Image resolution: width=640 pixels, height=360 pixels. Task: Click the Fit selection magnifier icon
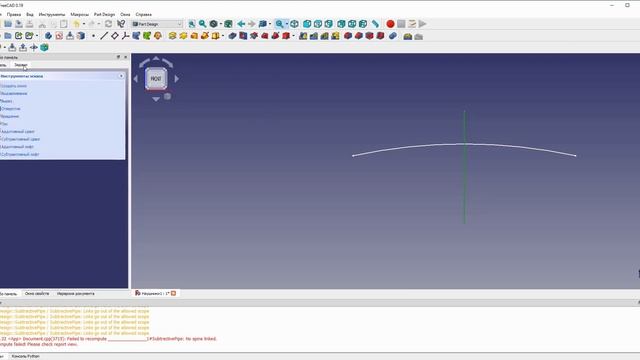[202, 24]
